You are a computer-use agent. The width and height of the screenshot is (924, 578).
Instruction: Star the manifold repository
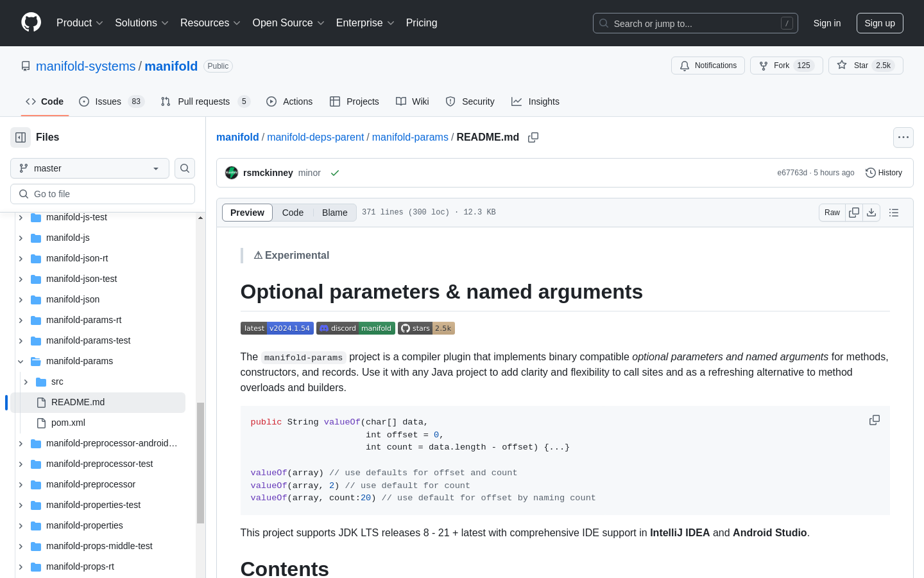tap(866, 66)
